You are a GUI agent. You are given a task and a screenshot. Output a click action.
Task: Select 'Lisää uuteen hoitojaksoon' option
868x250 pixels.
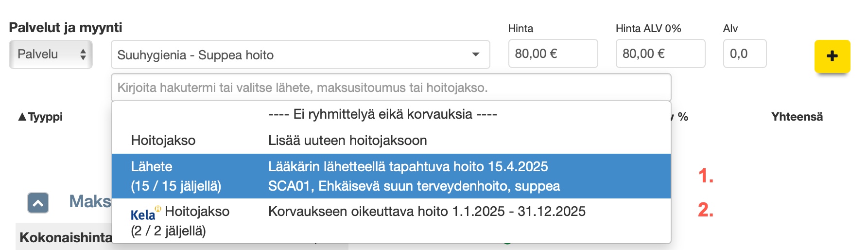coord(347,141)
